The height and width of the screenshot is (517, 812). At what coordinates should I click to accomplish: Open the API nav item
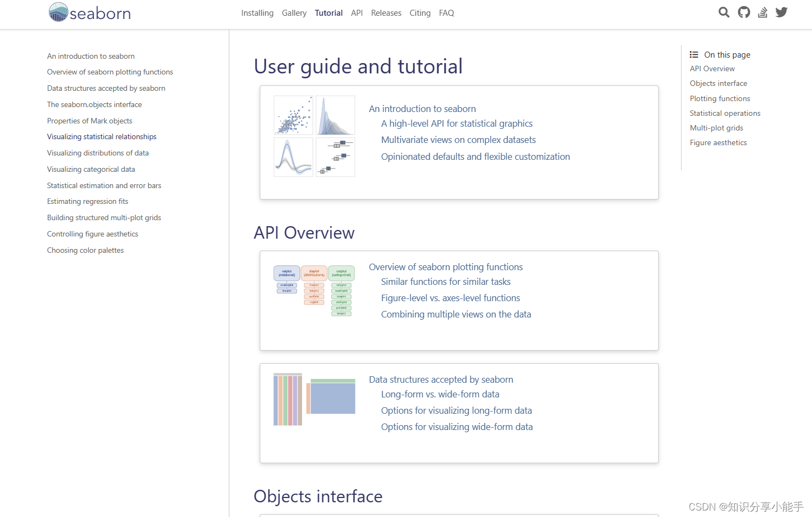coord(357,13)
